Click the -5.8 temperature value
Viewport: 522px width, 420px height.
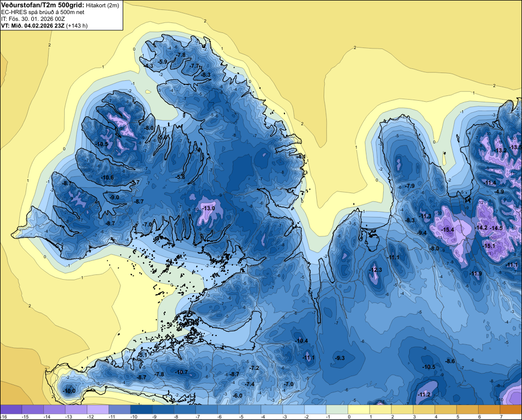[x=180, y=177]
